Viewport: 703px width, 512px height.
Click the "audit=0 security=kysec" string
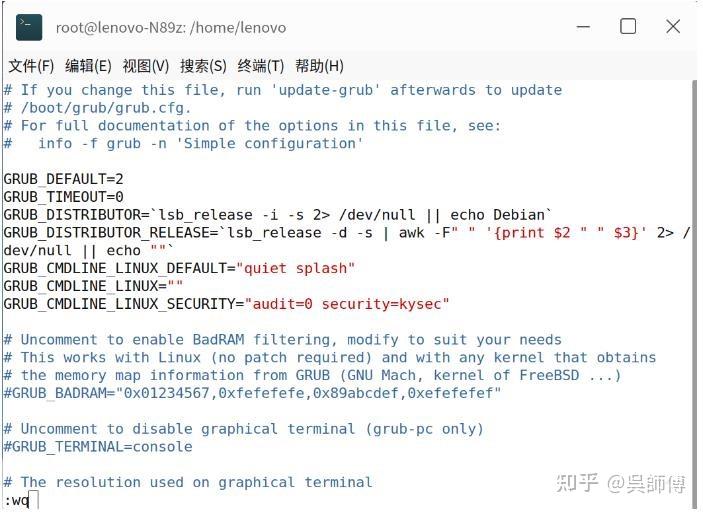[x=347, y=304]
